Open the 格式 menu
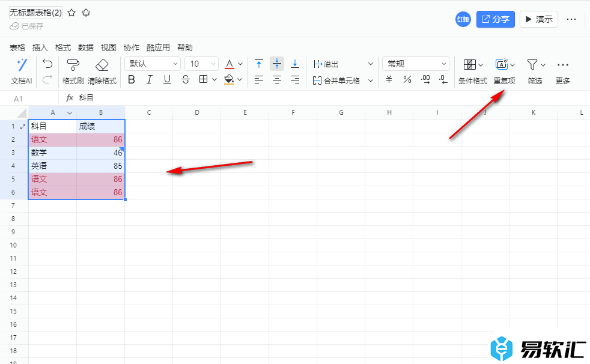The width and height of the screenshot is (590, 364). click(x=63, y=47)
